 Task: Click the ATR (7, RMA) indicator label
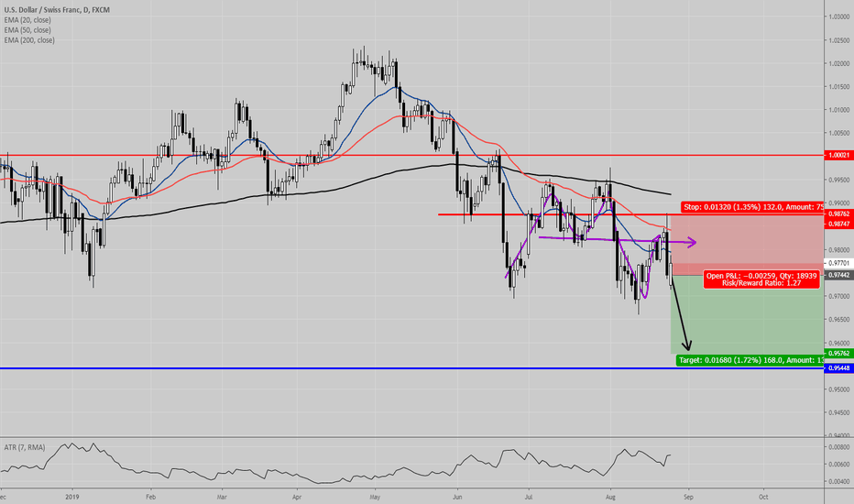[25, 447]
